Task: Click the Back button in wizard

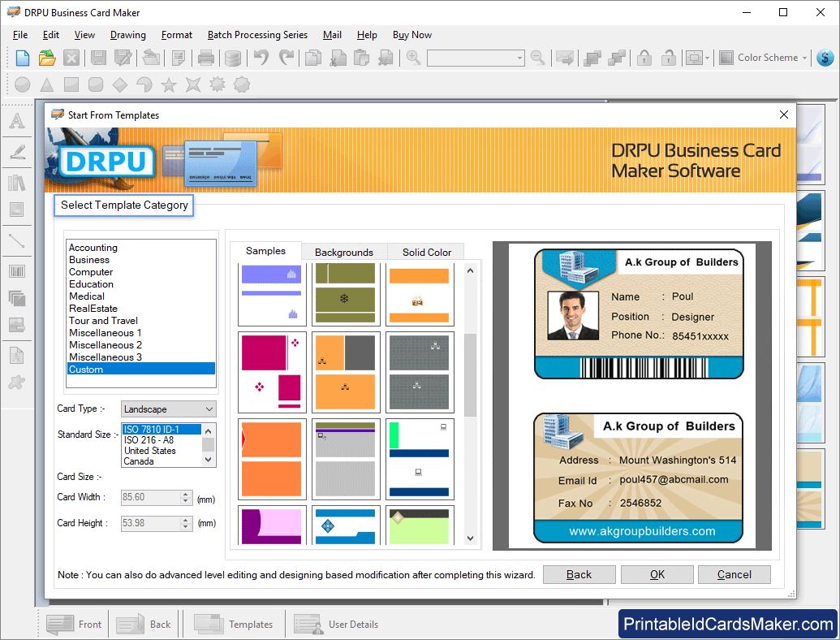Action: pyautogui.click(x=579, y=574)
